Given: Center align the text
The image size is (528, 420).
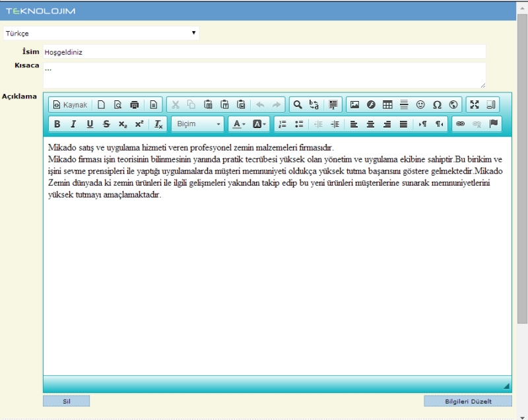Looking at the screenshot, I should coord(370,124).
